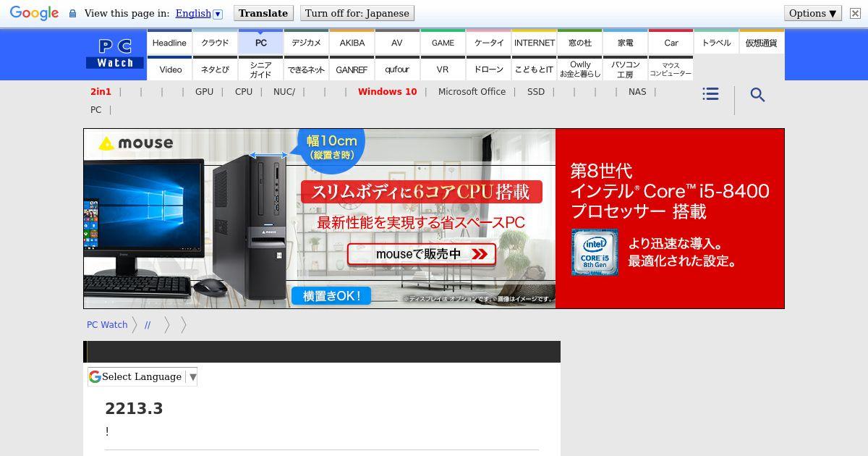Open the パソコン工房 tab
The image size is (868, 456).
click(x=625, y=69)
